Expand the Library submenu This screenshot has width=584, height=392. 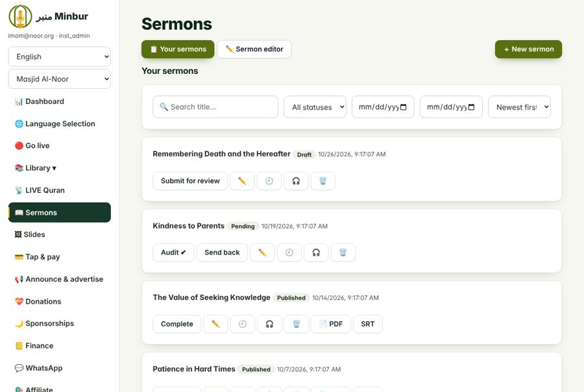point(60,168)
